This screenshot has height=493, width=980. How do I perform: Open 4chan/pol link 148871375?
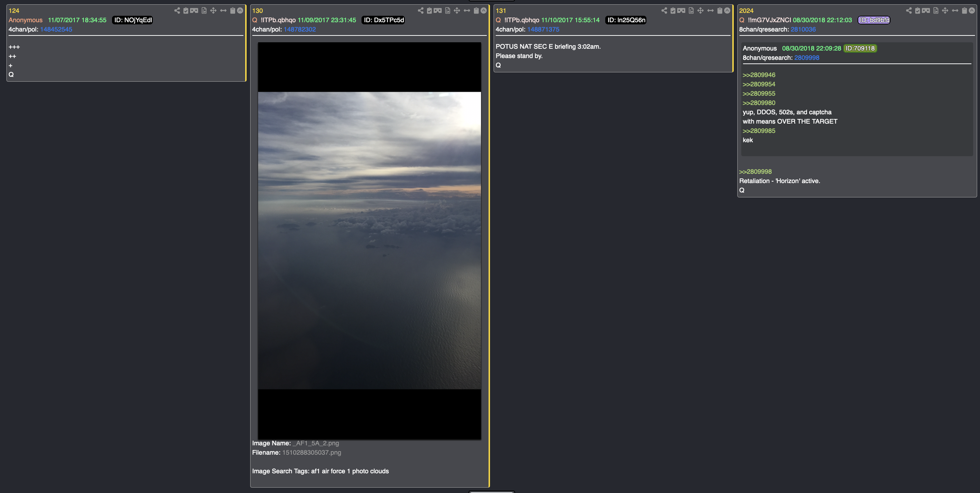[x=543, y=29]
